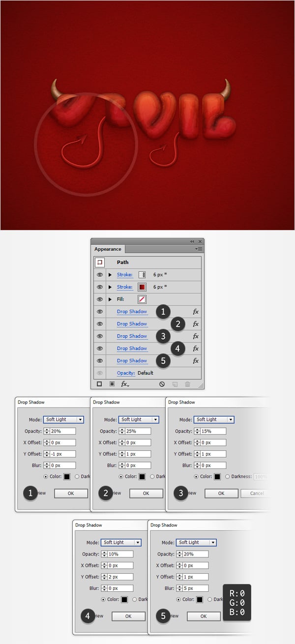
Task: Click the Add New Stroke icon
Action: click(x=100, y=384)
